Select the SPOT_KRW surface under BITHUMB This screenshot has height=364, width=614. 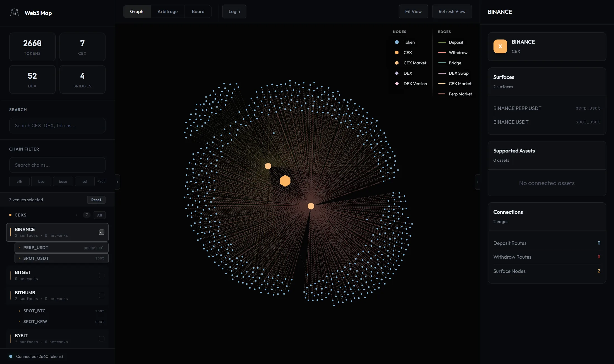pos(61,321)
